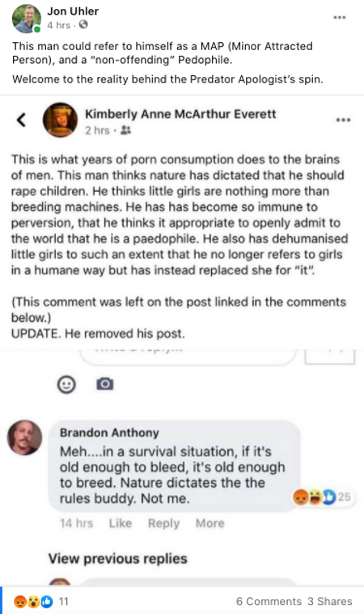
Task: Open the 3 Shares link
Action: pyautogui.click(x=329, y=601)
